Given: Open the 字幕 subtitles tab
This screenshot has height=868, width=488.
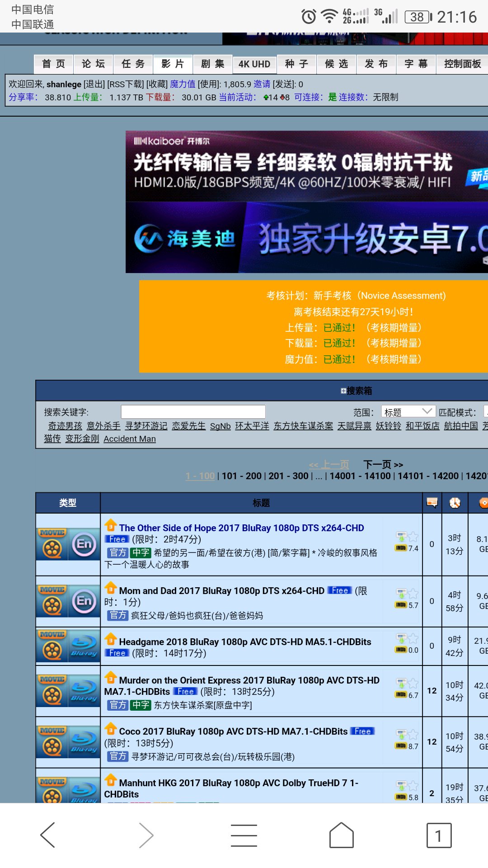Looking at the screenshot, I should point(416,64).
